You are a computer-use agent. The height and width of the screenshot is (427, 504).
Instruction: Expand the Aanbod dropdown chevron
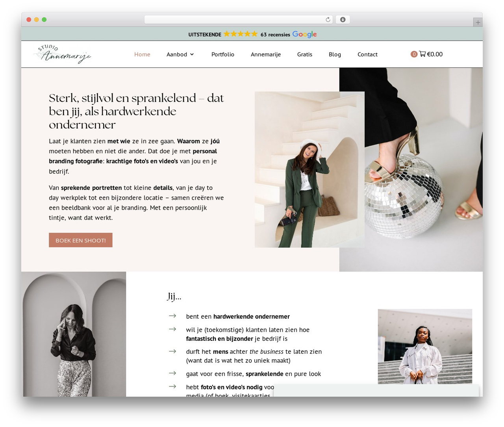[192, 54]
